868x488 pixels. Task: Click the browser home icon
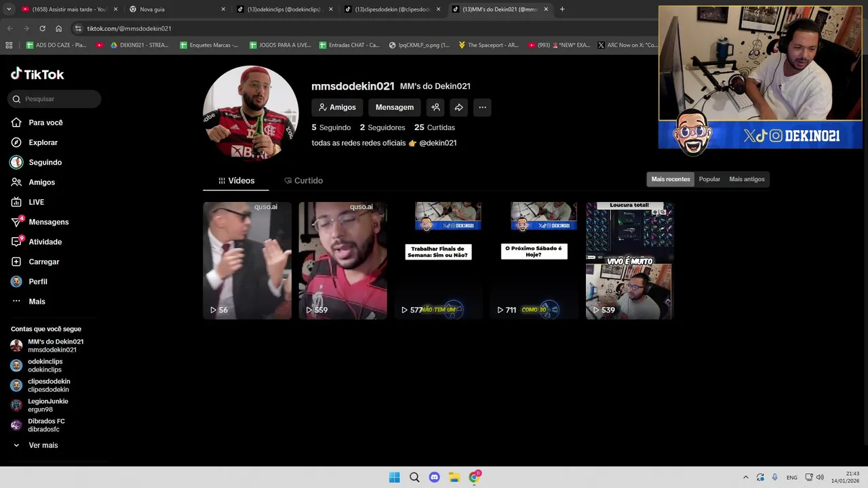[x=58, y=28]
